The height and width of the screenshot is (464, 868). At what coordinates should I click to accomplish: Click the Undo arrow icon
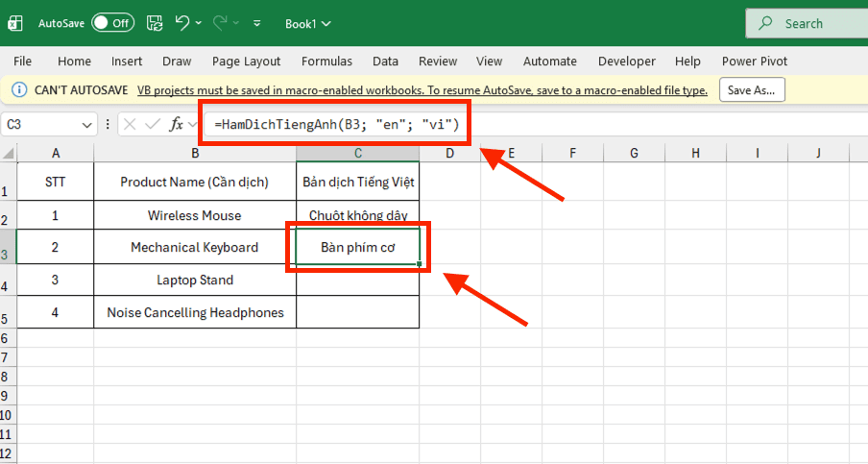tap(182, 23)
